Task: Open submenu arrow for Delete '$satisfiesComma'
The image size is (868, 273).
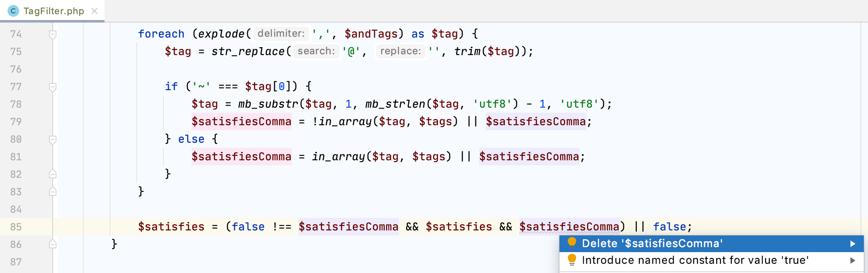Action: [853, 244]
